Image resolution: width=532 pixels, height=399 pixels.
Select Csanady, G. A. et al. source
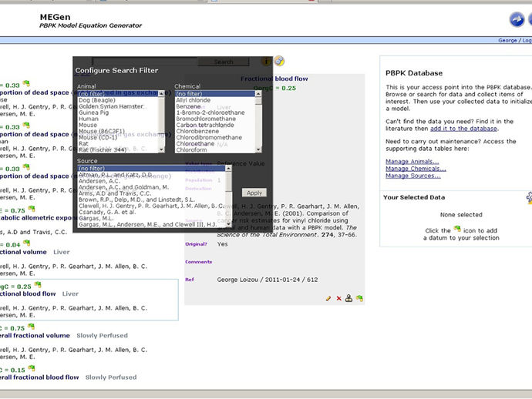[151, 212]
